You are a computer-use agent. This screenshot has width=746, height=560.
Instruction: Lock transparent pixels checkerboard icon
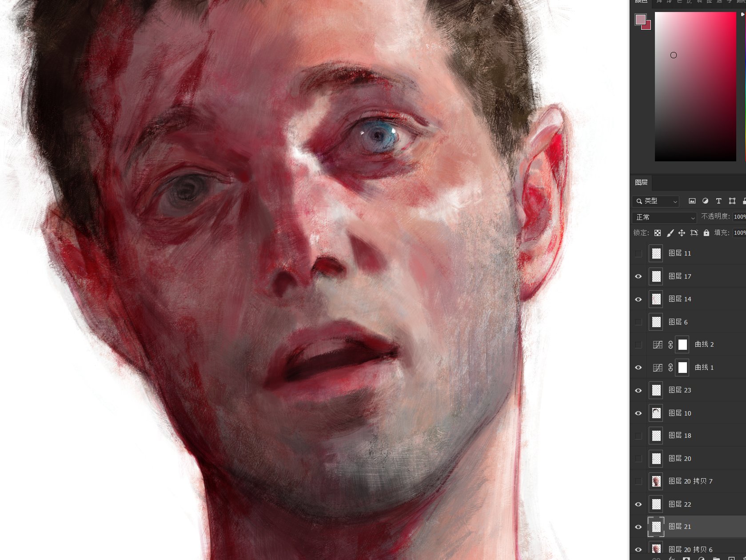tap(658, 233)
